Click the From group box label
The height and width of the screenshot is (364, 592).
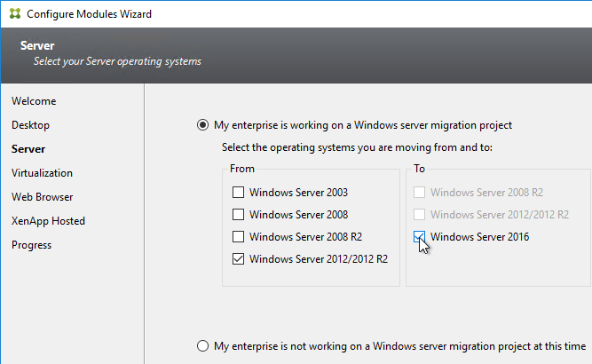coord(242,169)
